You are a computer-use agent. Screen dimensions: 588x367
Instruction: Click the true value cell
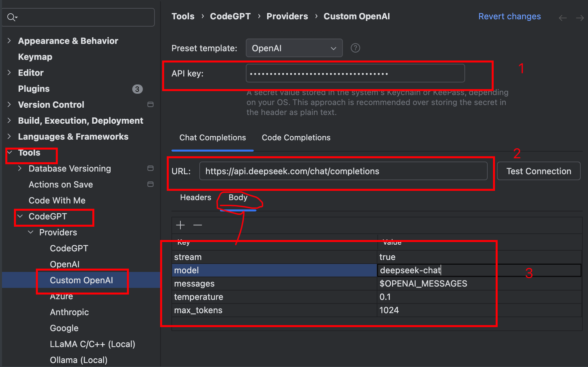point(479,257)
